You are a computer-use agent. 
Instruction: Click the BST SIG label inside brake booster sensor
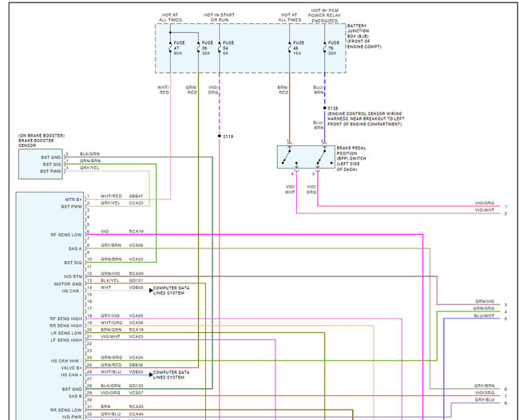(52, 164)
